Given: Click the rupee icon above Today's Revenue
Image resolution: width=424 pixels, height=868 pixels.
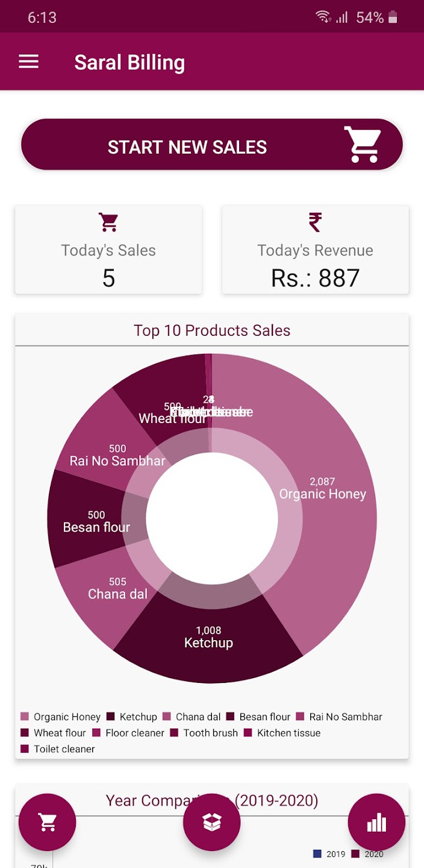Looking at the screenshot, I should pyautogui.click(x=315, y=222).
